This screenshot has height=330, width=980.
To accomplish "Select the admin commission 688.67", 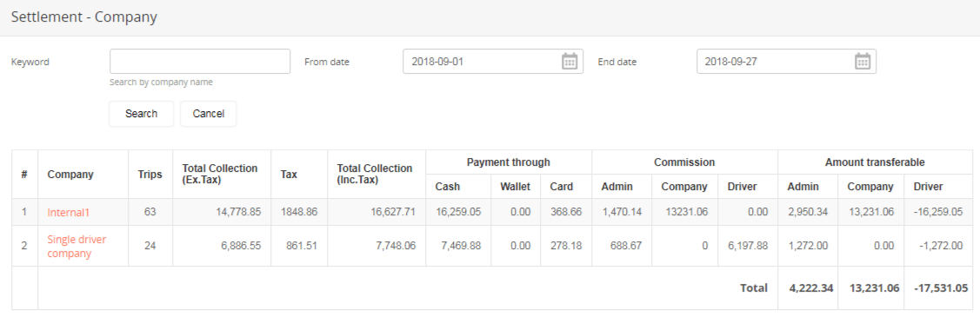I will pyautogui.click(x=626, y=246).
